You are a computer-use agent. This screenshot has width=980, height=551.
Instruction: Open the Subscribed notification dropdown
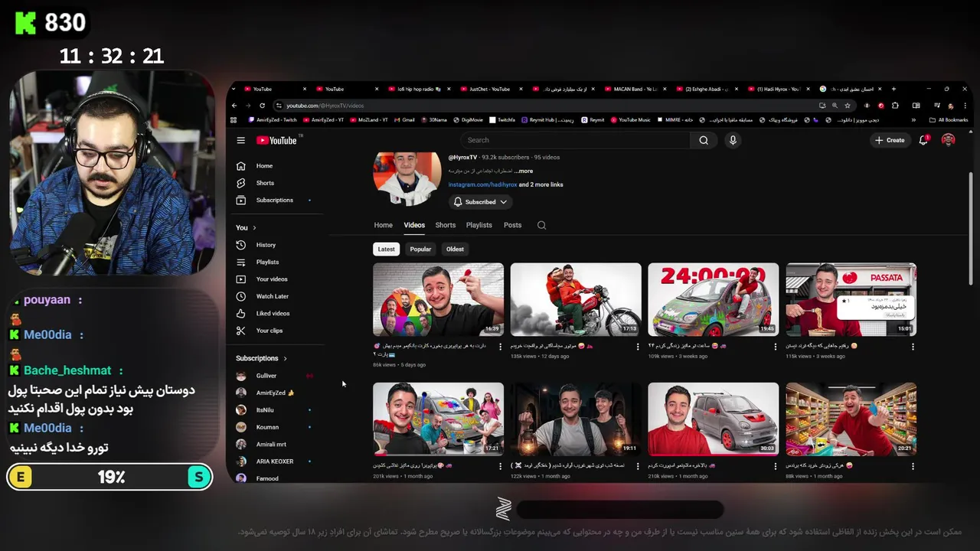tap(480, 202)
